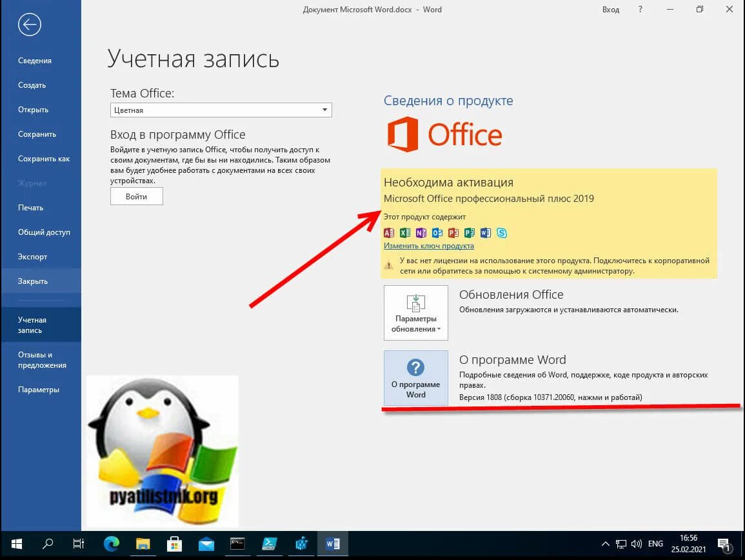Open the Сведения tab in the sidebar
Image resolution: width=745 pixels, height=560 pixels.
[x=35, y=61]
